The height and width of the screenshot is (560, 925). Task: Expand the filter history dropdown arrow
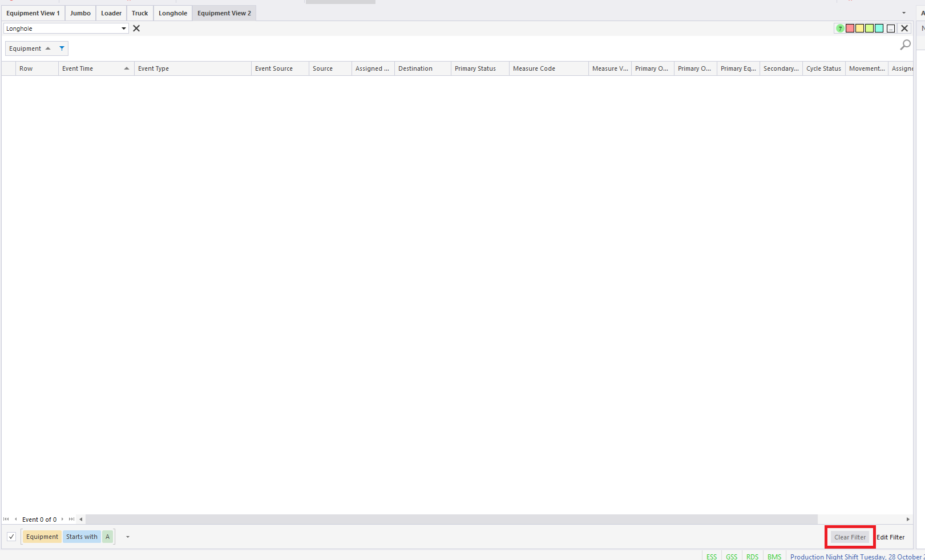(x=128, y=537)
